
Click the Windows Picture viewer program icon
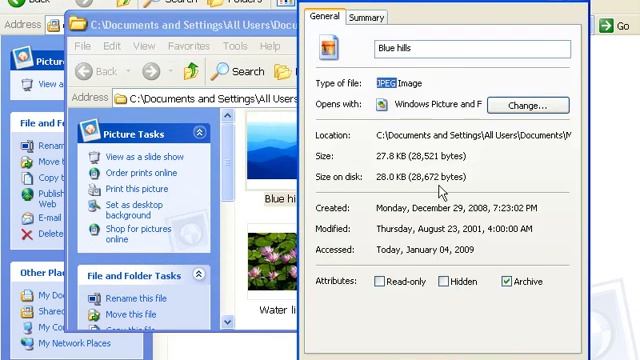click(382, 104)
